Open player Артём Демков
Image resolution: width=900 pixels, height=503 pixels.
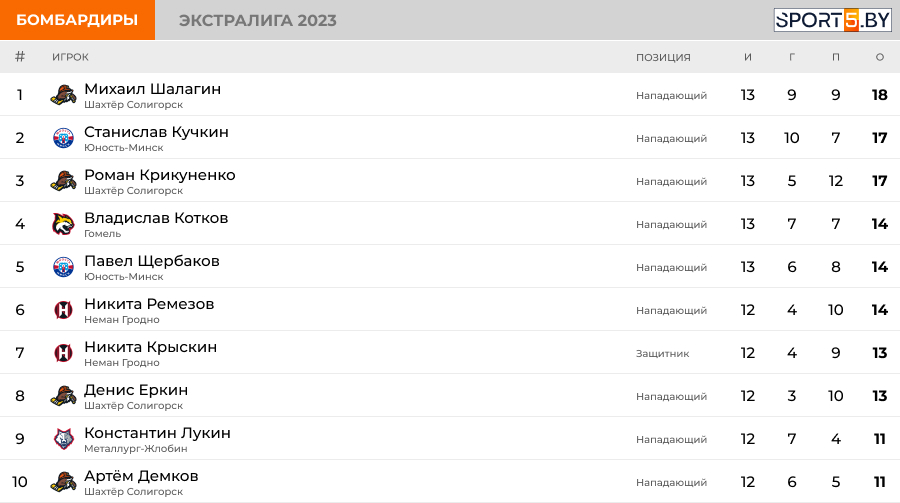[141, 476]
